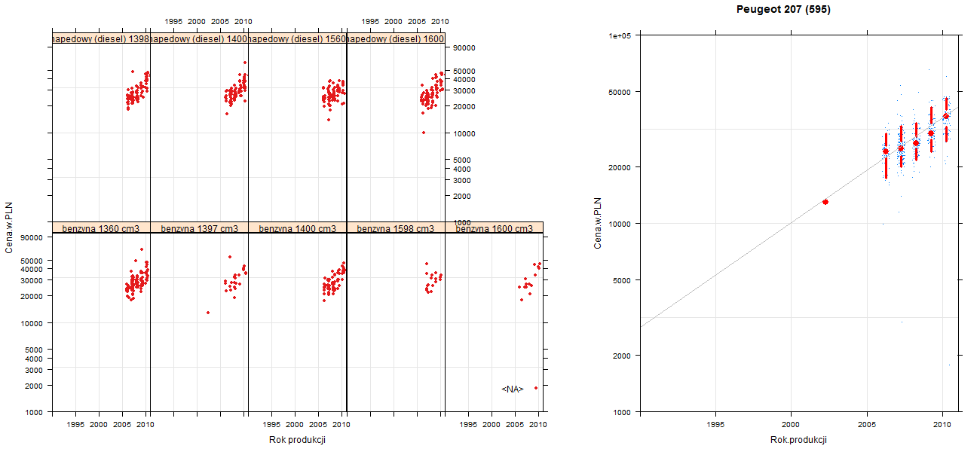Click the "1000" tick label on the Peugeot 207 chart
Viewport: 980px width, 452px height.
[x=623, y=412]
